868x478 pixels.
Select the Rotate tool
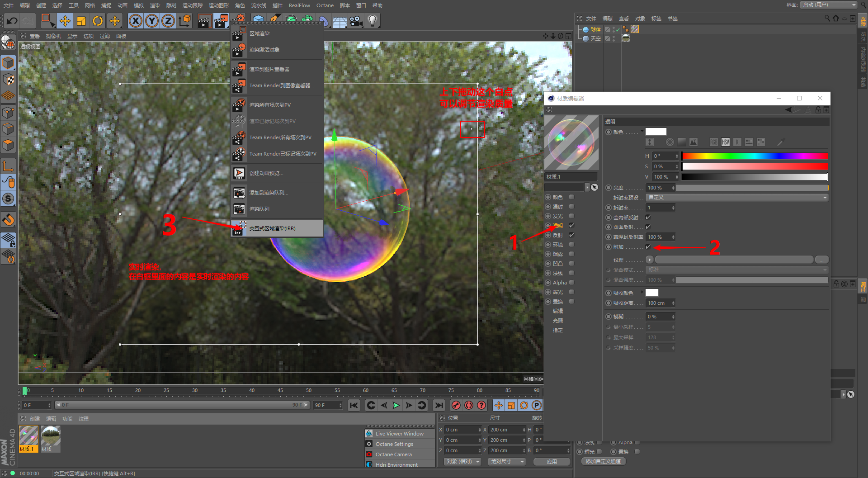(x=98, y=21)
